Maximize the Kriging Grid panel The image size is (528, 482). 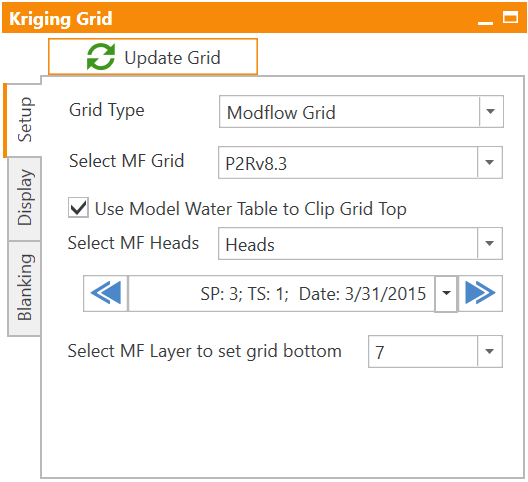click(510, 17)
